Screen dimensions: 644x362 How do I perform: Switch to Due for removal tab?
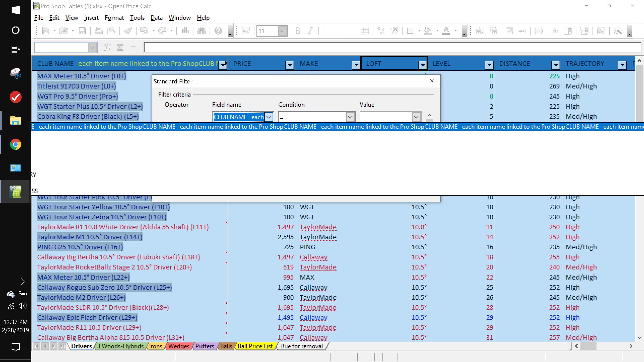[301, 346]
